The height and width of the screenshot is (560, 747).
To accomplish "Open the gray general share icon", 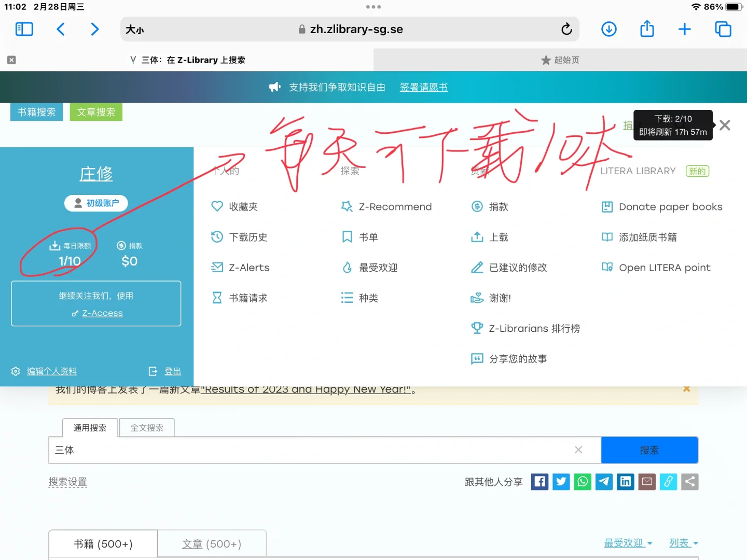I will click(x=690, y=482).
